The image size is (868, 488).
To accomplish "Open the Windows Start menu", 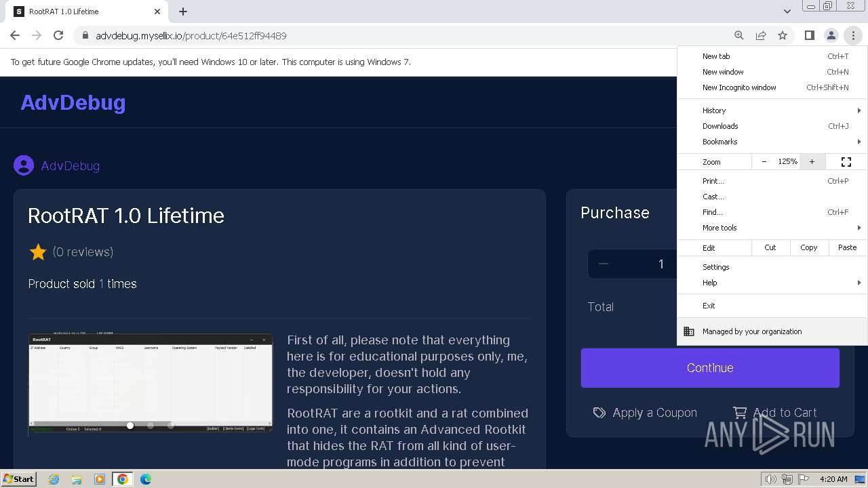I will coord(18,479).
